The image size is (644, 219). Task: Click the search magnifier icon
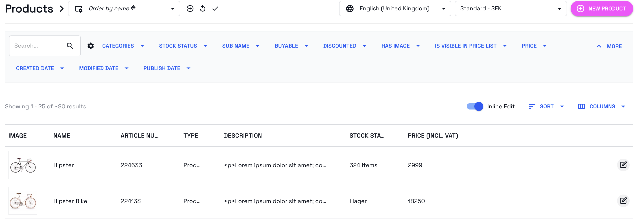click(x=70, y=46)
